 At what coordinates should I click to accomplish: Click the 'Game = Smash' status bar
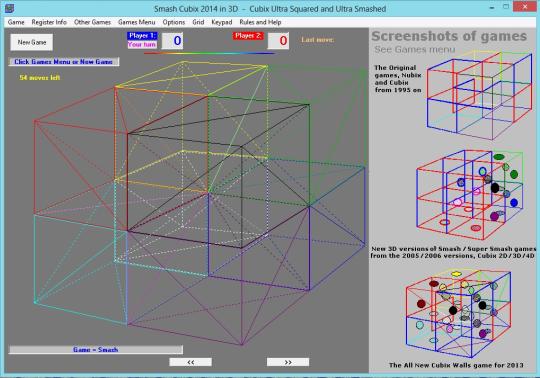(x=96, y=350)
